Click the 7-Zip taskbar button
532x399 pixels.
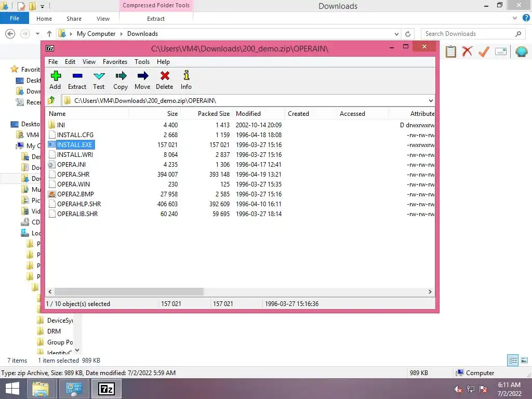pos(106,389)
